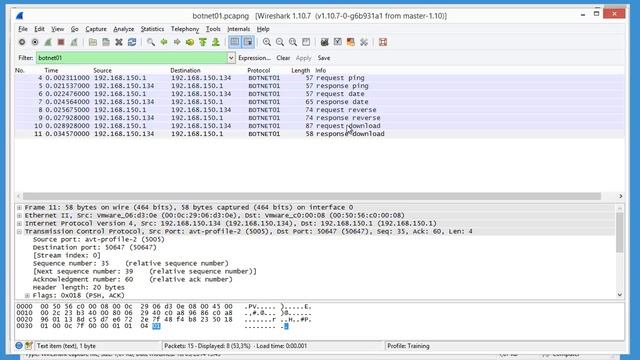
Task: Reload the capture file
Action: pyautogui.click(x=132, y=42)
